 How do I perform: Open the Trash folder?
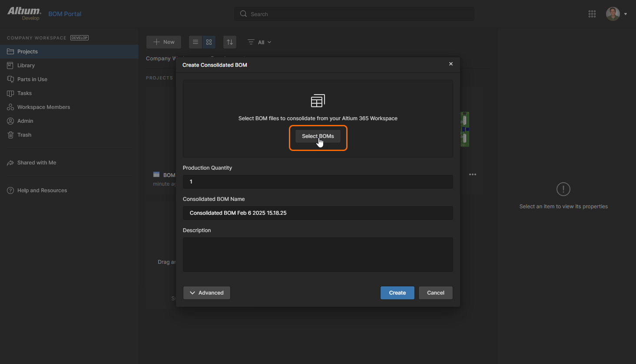(70, 135)
